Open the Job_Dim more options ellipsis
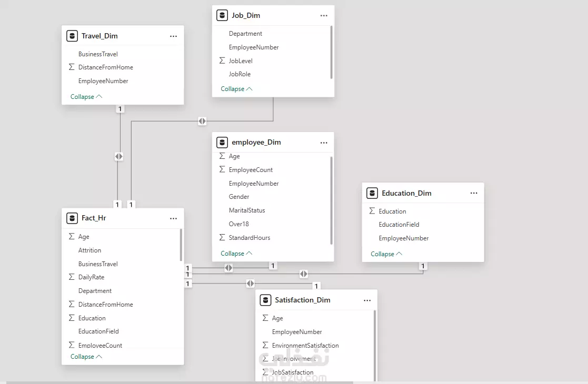Image resolution: width=588 pixels, height=384 pixels. pyautogui.click(x=324, y=16)
